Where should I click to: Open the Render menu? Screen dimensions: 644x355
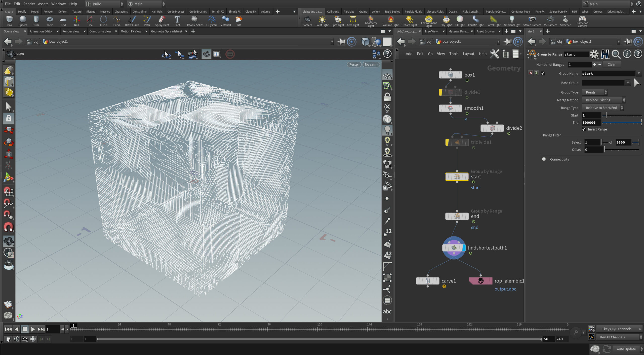coord(29,4)
